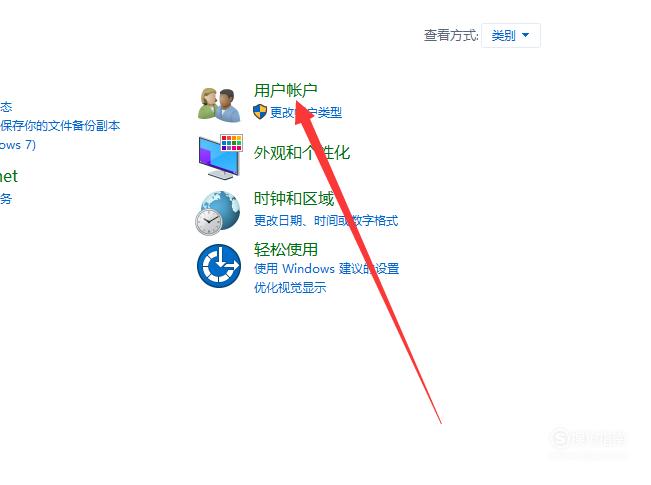Image resolution: width=651 pixels, height=485 pixels.
Task: Click the Appearance and Personalization monitor icon
Action: click(220, 157)
